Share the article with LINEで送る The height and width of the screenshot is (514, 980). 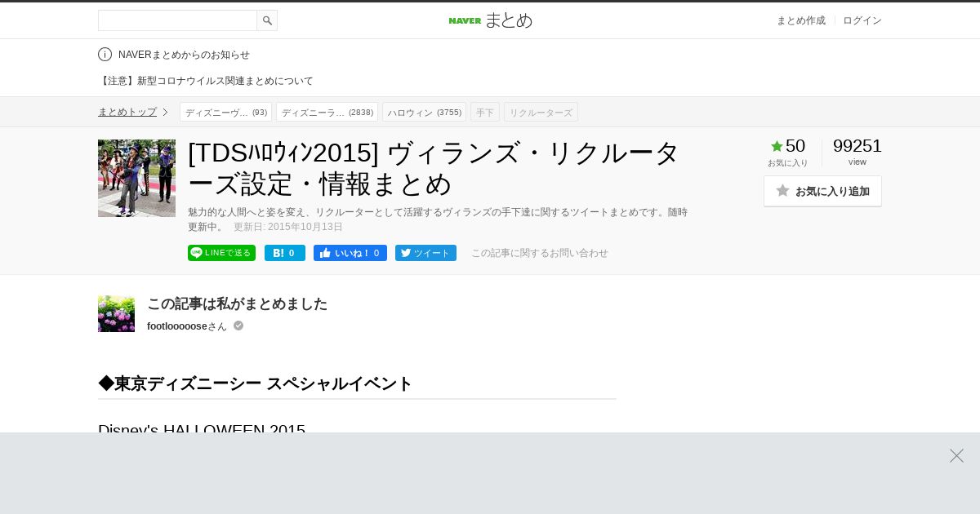[221, 253]
